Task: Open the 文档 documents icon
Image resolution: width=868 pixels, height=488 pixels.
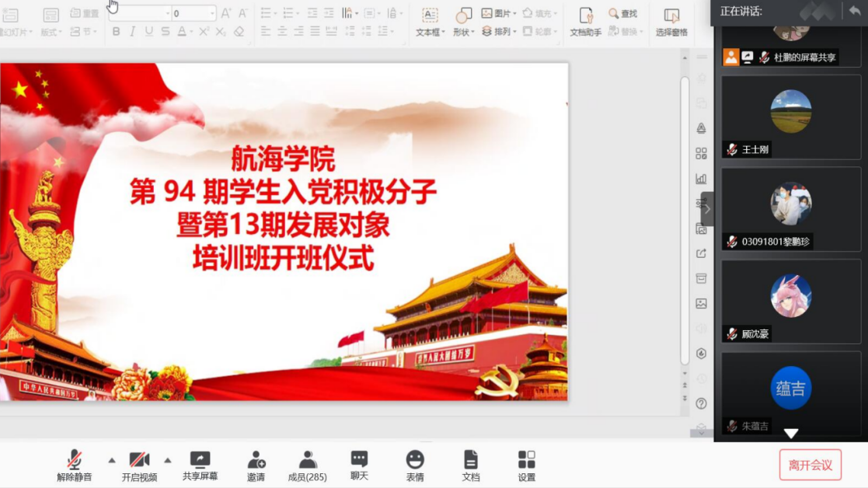Action: point(471,465)
